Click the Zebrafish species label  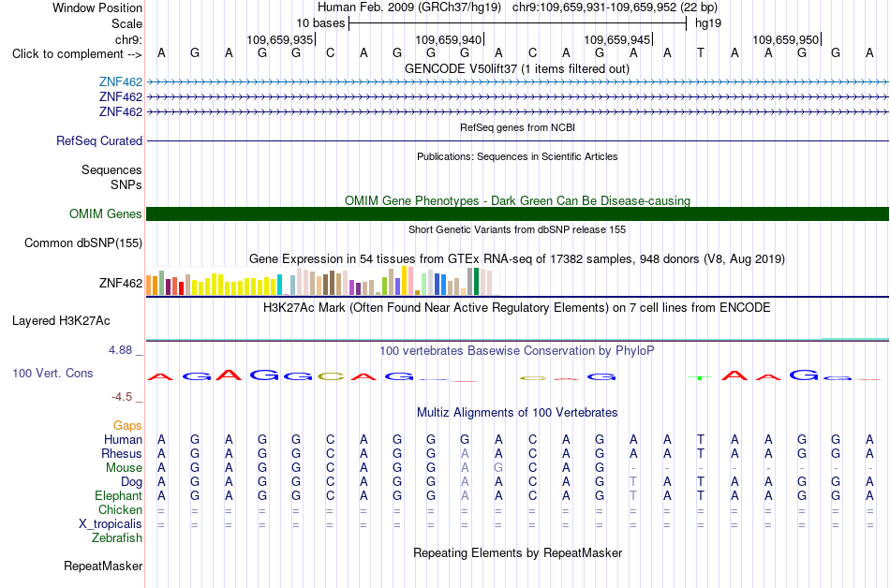(117, 538)
